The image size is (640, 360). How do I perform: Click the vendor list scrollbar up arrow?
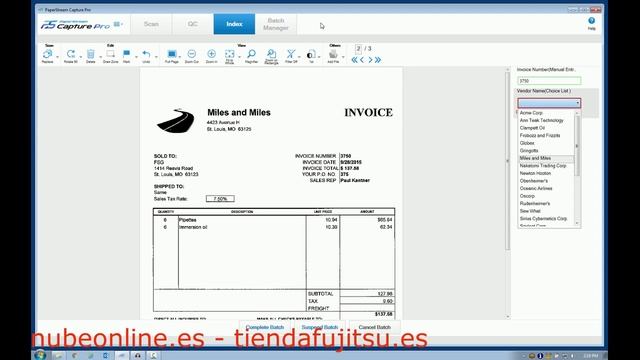[577, 113]
